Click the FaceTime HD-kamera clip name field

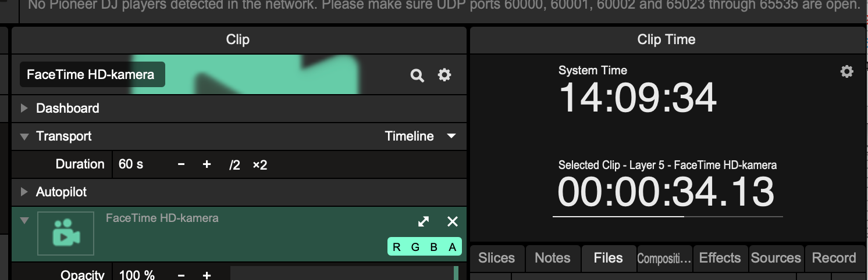(92, 75)
